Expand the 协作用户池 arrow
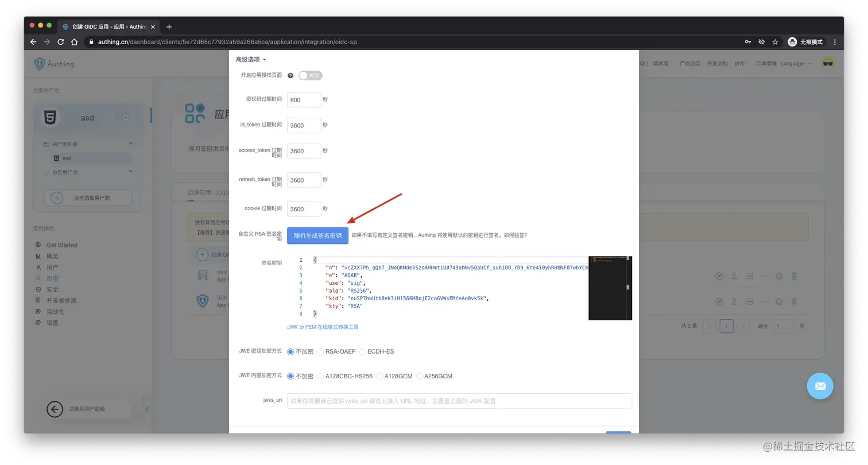This screenshot has height=465, width=868. (x=130, y=172)
